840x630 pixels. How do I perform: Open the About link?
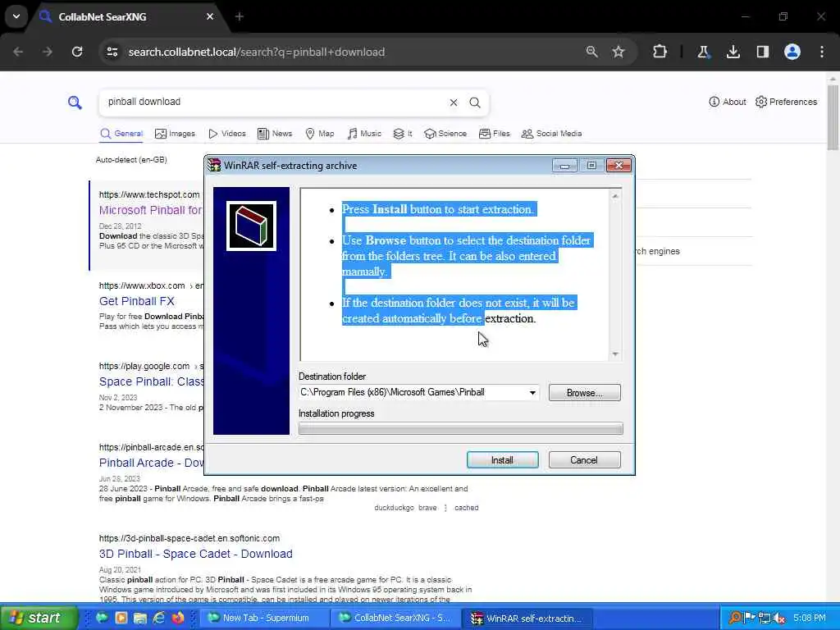[728, 102]
